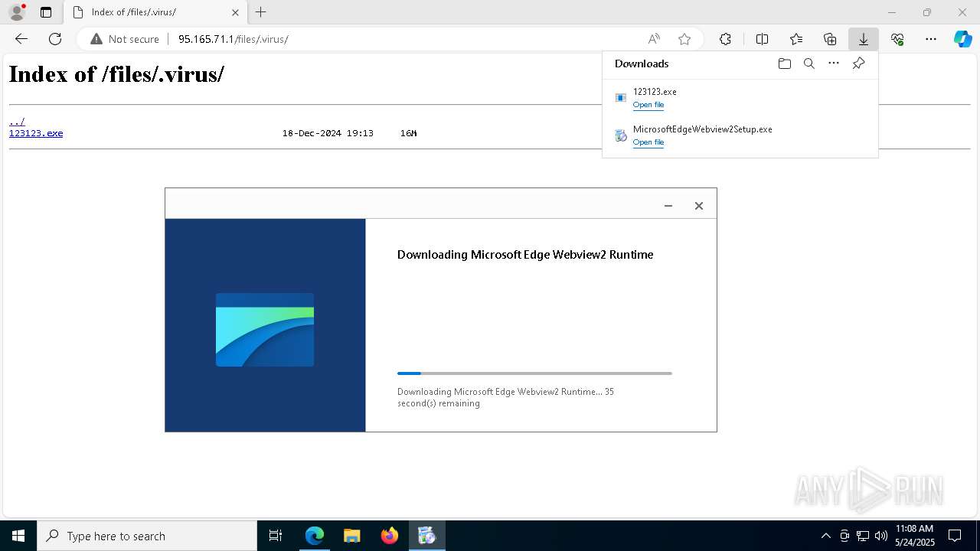Click the Index of /files/.virus/ heading

116,74
